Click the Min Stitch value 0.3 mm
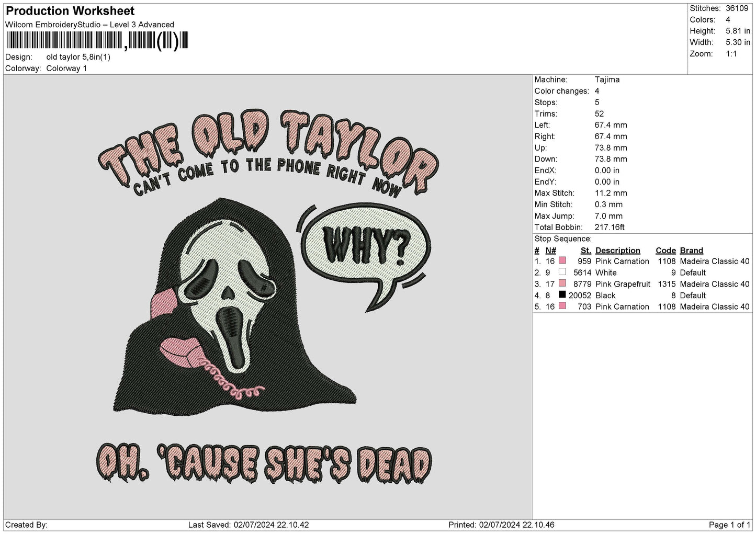756x534 pixels. [x=609, y=204]
